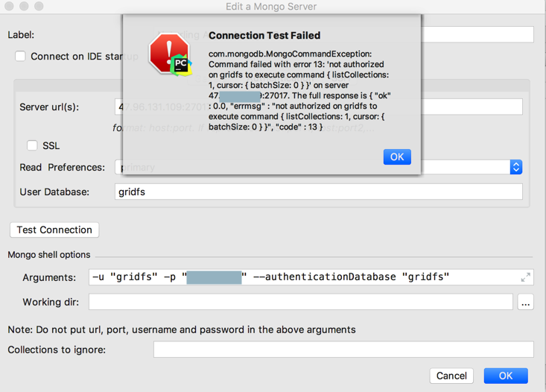546x392 pixels.
Task: Confirm server settings with bottom OK button
Action: pyautogui.click(x=506, y=376)
